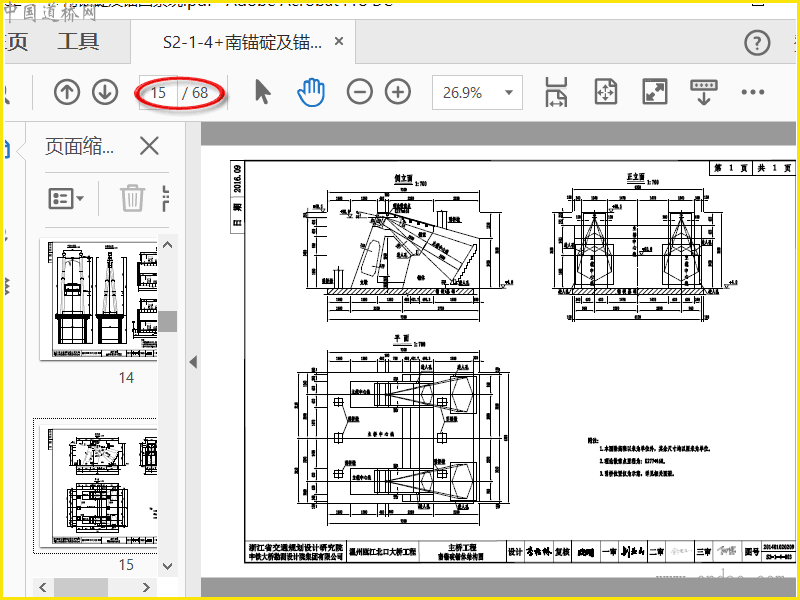The width and height of the screenshot is (800, 600).
Task: Open the 26.9% zoom level dropdown
Action: [477, 92]
